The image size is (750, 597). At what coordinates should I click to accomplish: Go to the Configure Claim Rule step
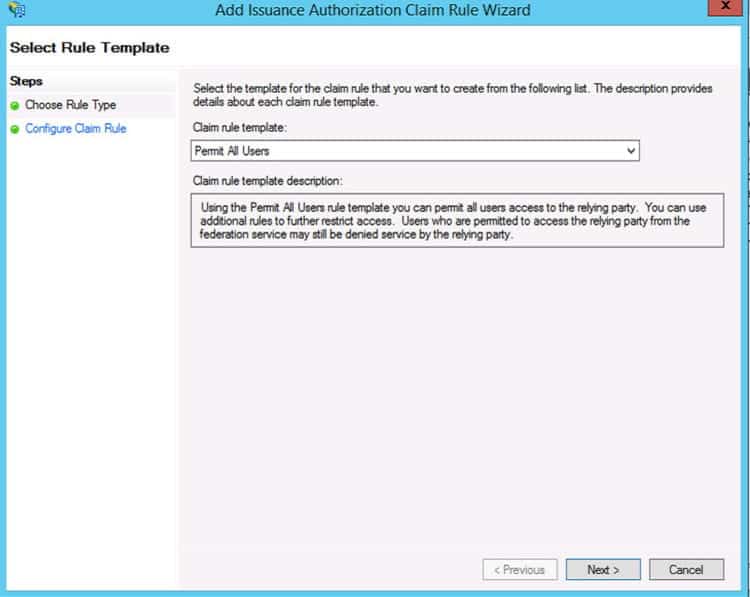click(76, 128)
